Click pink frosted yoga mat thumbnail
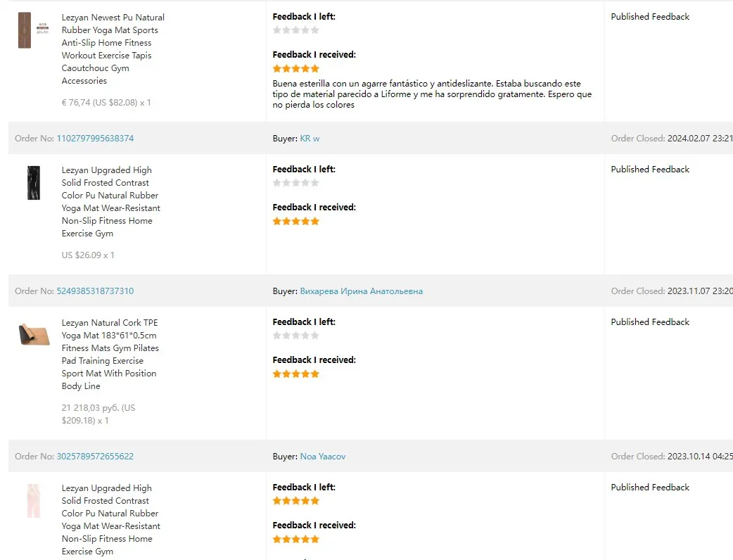 [x=34, y=501]
